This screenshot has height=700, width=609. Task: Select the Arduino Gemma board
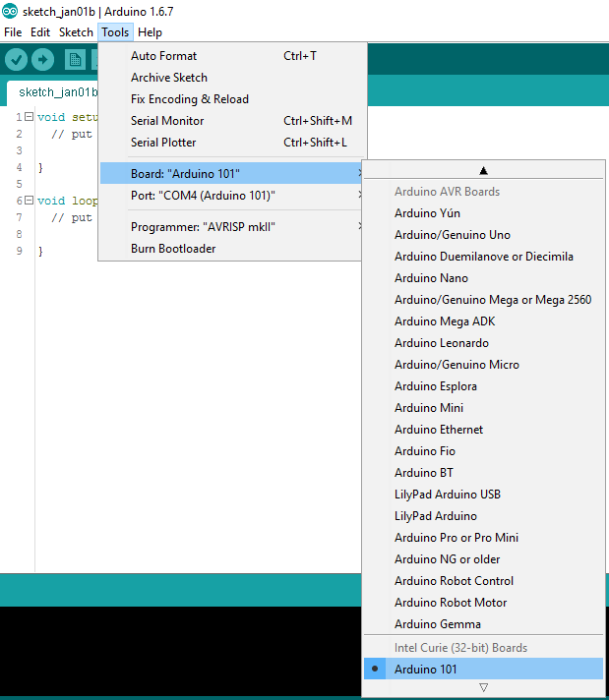(x=483, y=624)
